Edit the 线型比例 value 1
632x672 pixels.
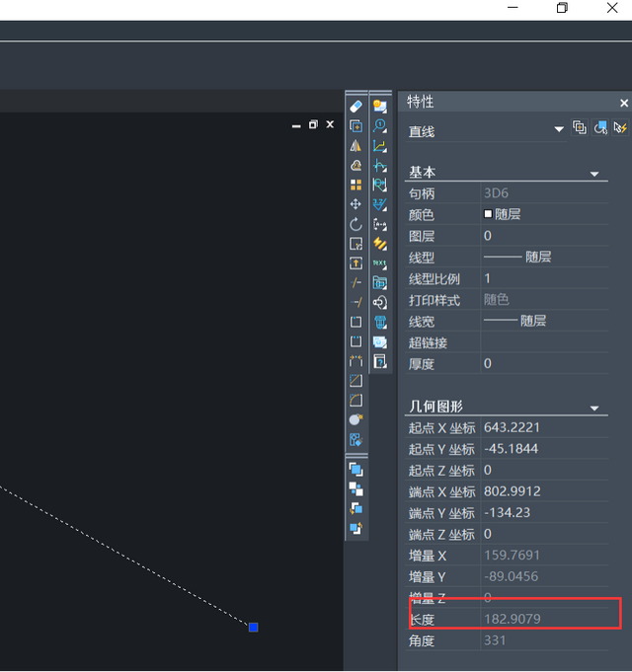[x=544, y=278]
